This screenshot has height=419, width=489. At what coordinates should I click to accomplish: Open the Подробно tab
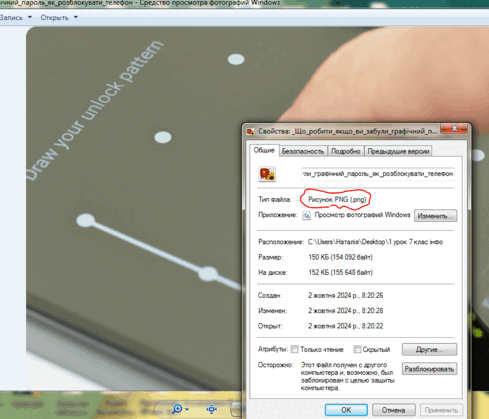[346, 151]
